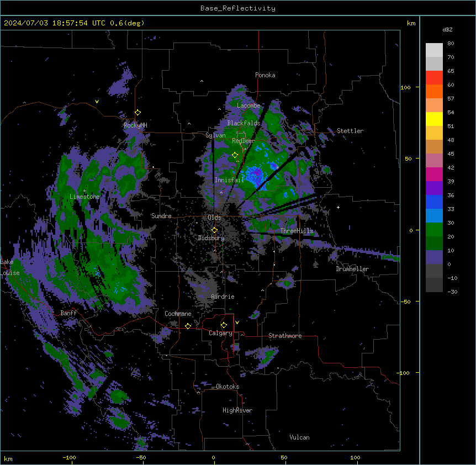
Task: Select the lightest gray swatch below 80
Action: pos(434,50)
